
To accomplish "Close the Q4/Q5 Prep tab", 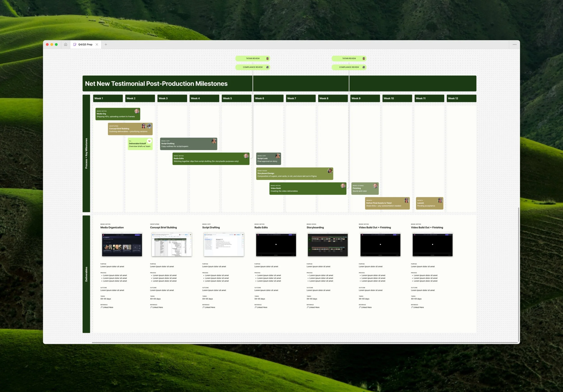I will click(x=97, y=44).
